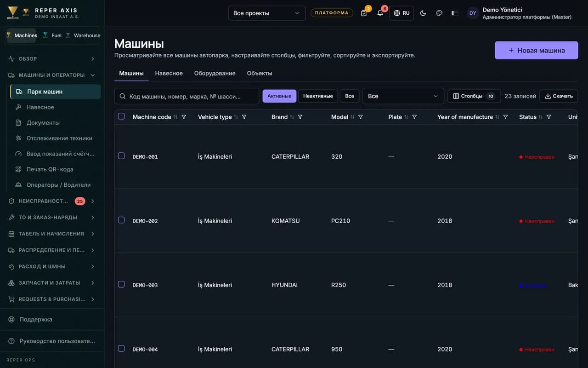This screenshot has width=588, height=368.
Task: Expand the ТО И ЗАКАЗ-НАРЯДЫ section
Action: (52, 218)
